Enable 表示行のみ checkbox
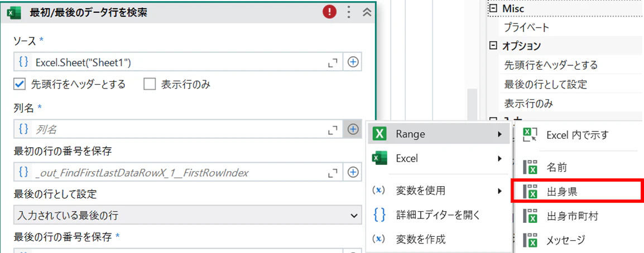644x253 pixels. pyautogui.click(x=149, y=85)
